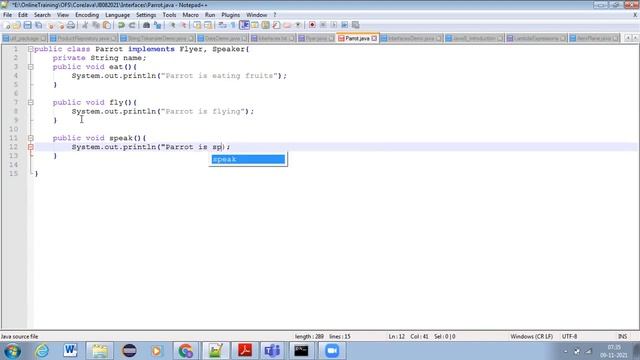
Task: Open the Language menu
Action: (118, 15)
